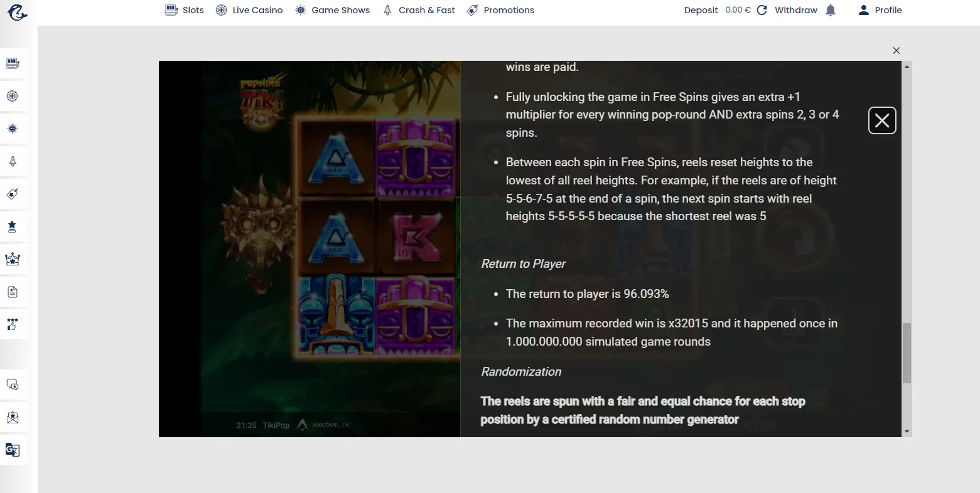Viewport: 980px width, 493px height.
Task: Click the game shows wheel sidebar icon
Action: (x=13, y=129)
